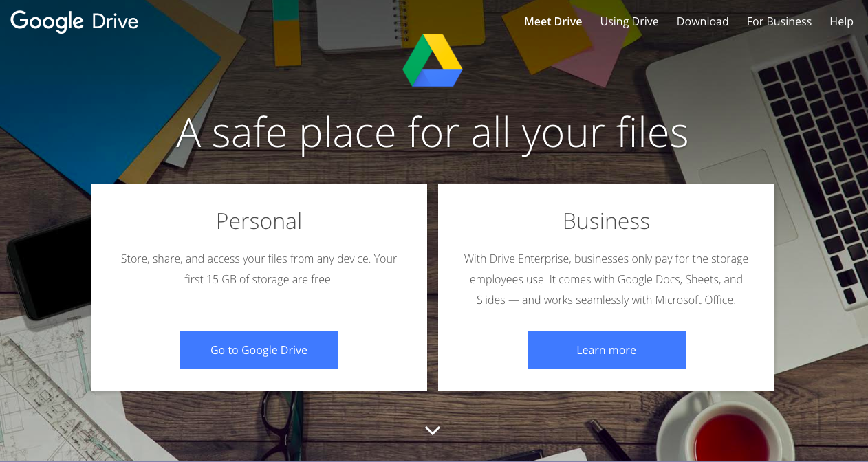Click text 'first 15 GB of storage are free.'
Image resolution: width=868 pixels, height=462 pixels.
point(259,280)
